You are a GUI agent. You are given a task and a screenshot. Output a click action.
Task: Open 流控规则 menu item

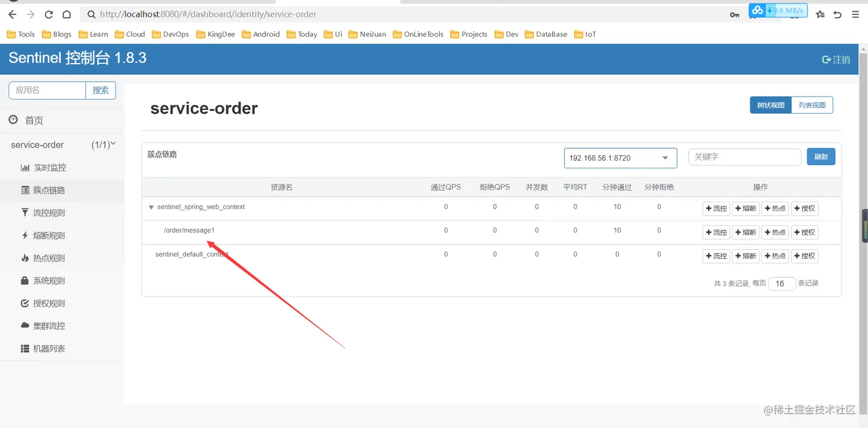point(62,213)
